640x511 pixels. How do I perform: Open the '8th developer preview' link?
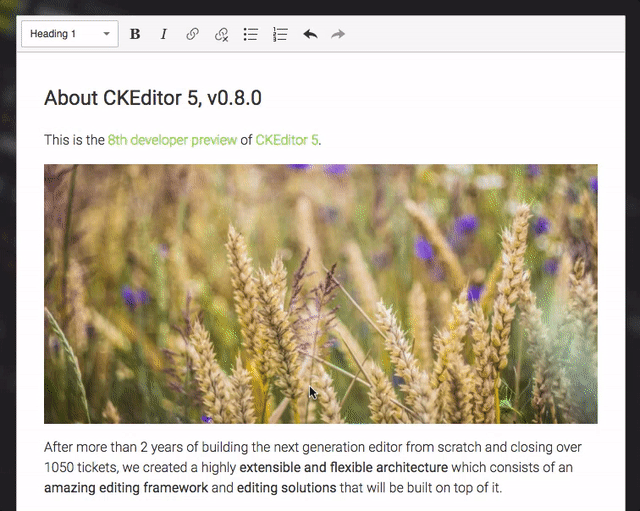click(x=172, y=140)
